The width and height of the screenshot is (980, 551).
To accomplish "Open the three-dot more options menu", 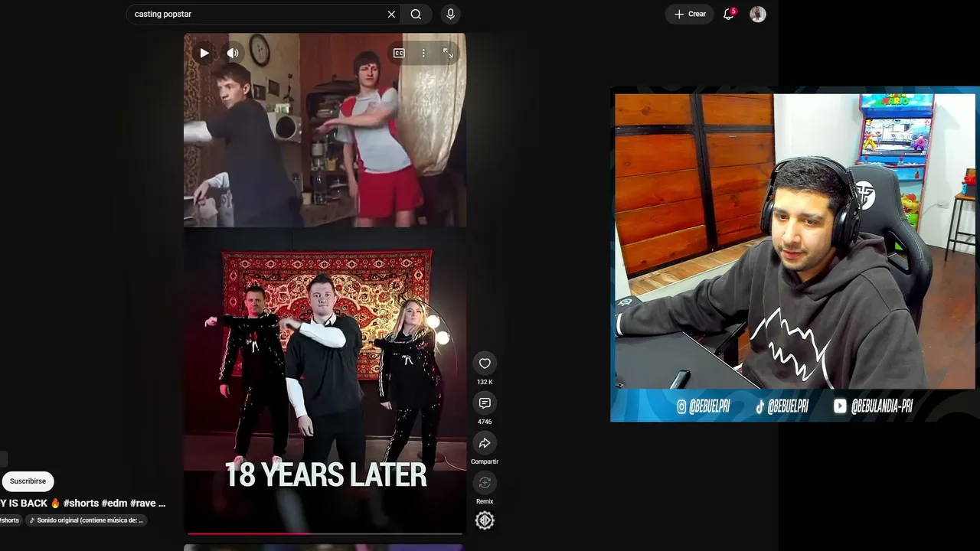I will tap(423, 53).
